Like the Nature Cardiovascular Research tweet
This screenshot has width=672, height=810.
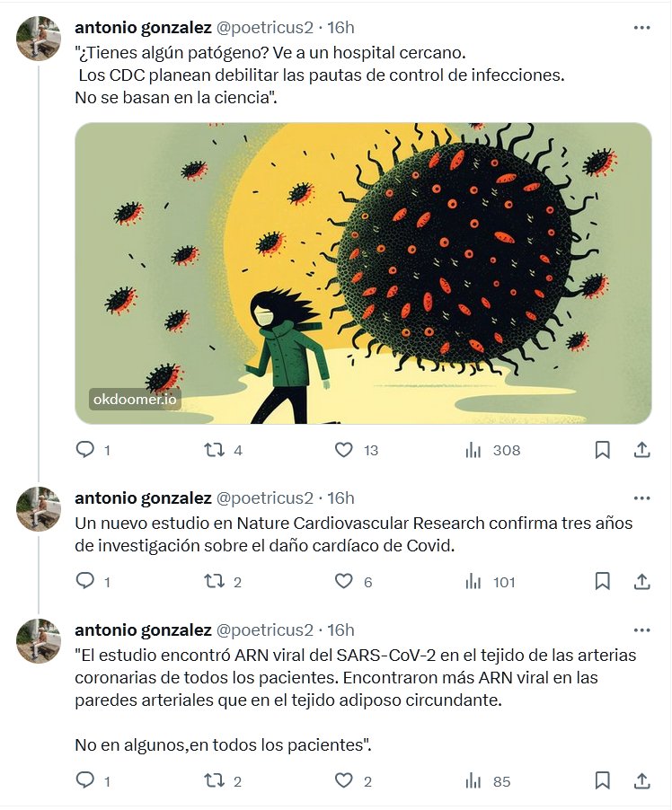(x=344, y=582)
